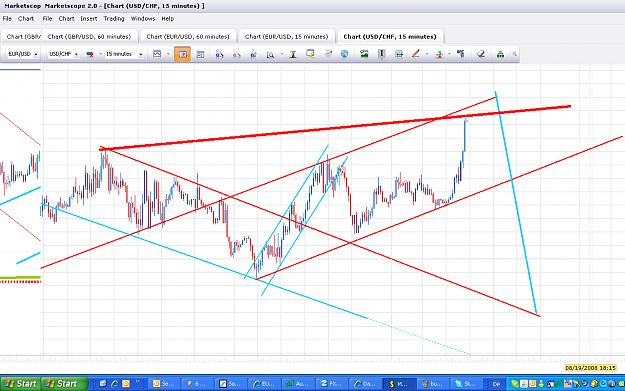Select the thick red trend line on chart

pyautogui.click(x=335, y=128)
